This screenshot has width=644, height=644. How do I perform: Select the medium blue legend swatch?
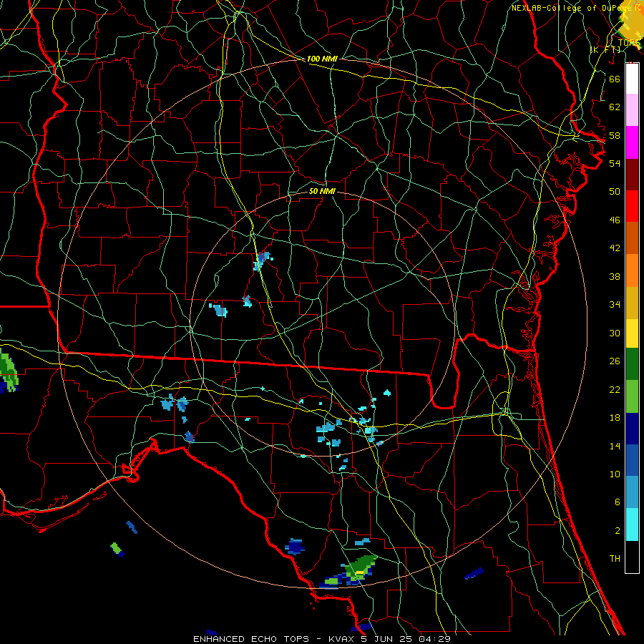tap(632, 460)
